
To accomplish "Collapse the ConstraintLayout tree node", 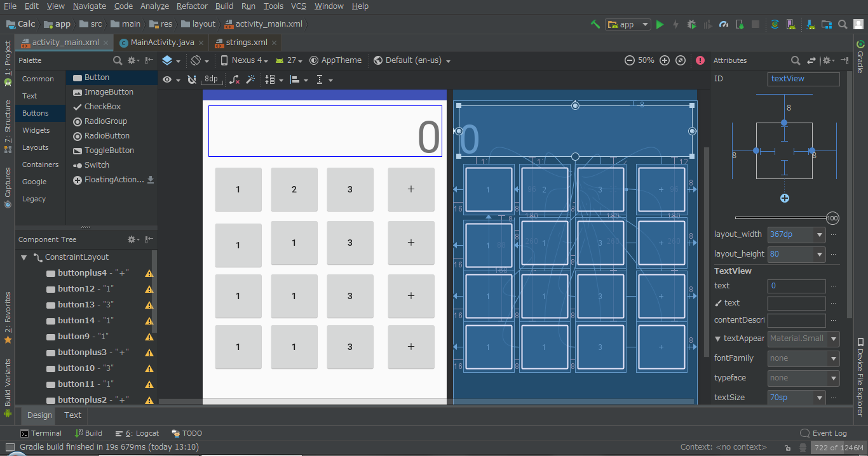I will click(x=24, y=257).
